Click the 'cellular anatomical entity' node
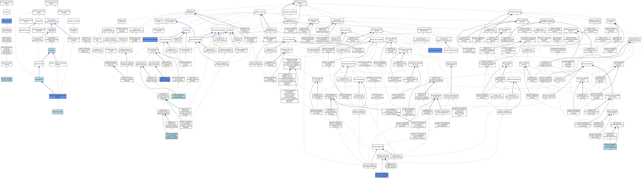The image size is (644, 178). (39, 12)
